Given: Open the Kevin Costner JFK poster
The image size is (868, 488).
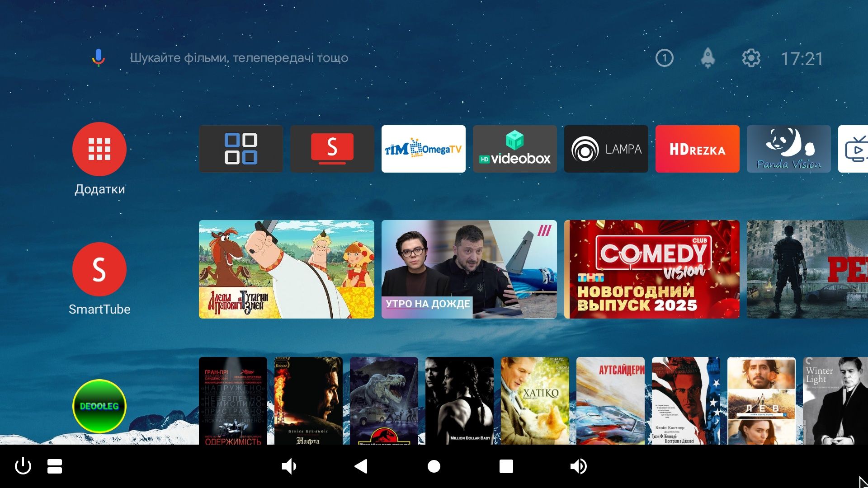Looking at the screenshot, I should tap(686, 401).
